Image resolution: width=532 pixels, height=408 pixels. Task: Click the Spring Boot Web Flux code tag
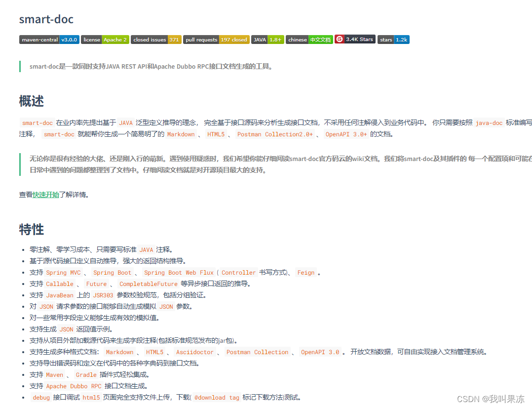pos(179,273)
